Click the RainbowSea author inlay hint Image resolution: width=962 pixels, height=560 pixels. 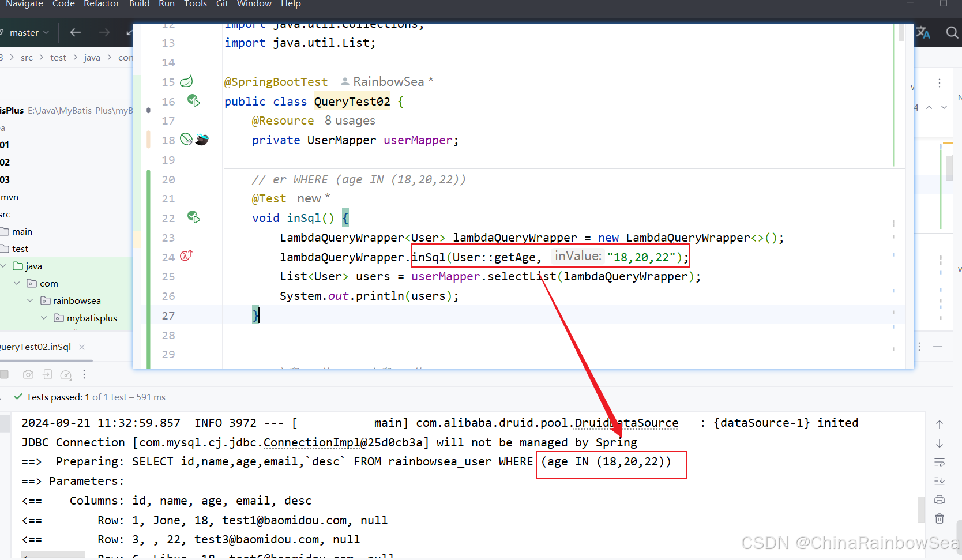point(387,82)
